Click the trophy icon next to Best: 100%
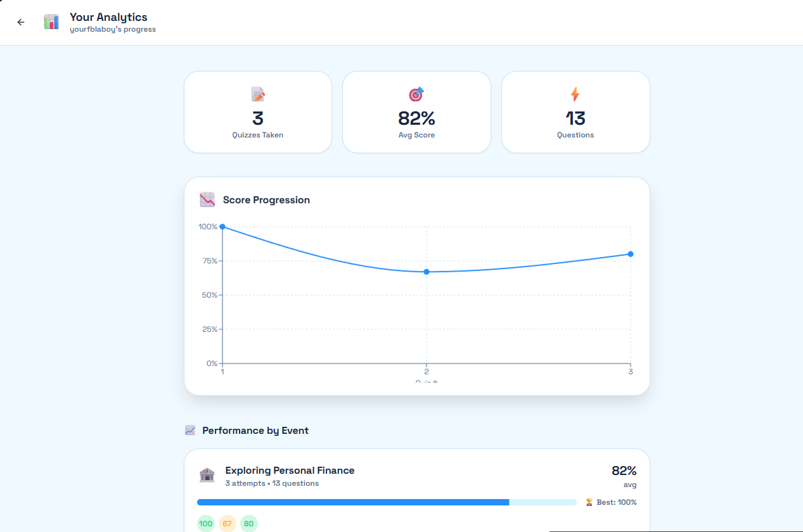The width and height of the screenshot is (803, 532). tap(589, 502)
